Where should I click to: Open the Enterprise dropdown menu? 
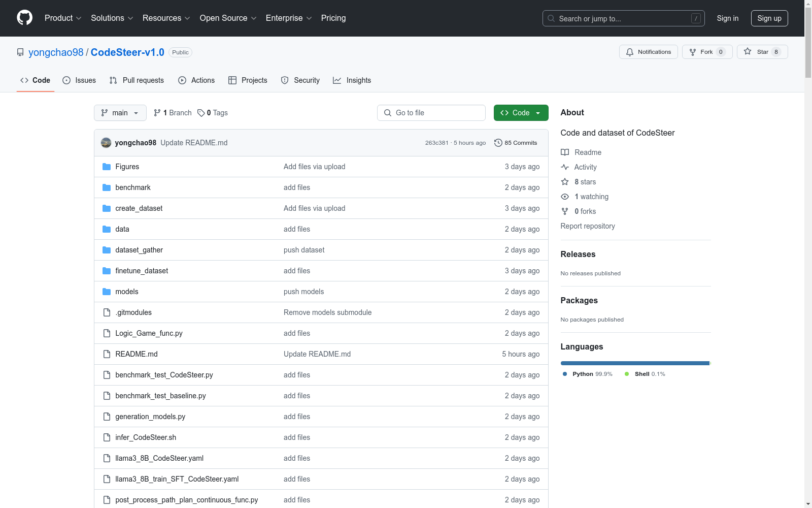289,18
